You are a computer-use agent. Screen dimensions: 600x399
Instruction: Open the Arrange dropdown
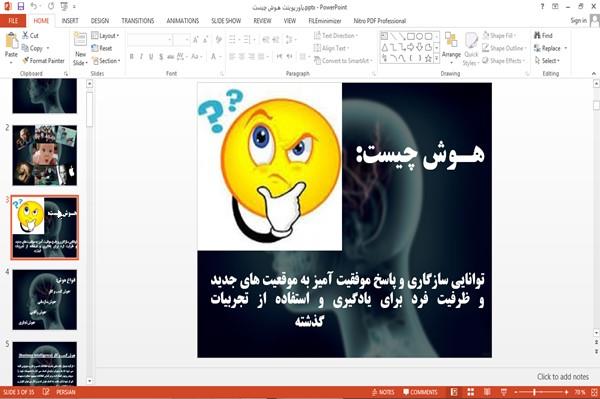[451, 48]
